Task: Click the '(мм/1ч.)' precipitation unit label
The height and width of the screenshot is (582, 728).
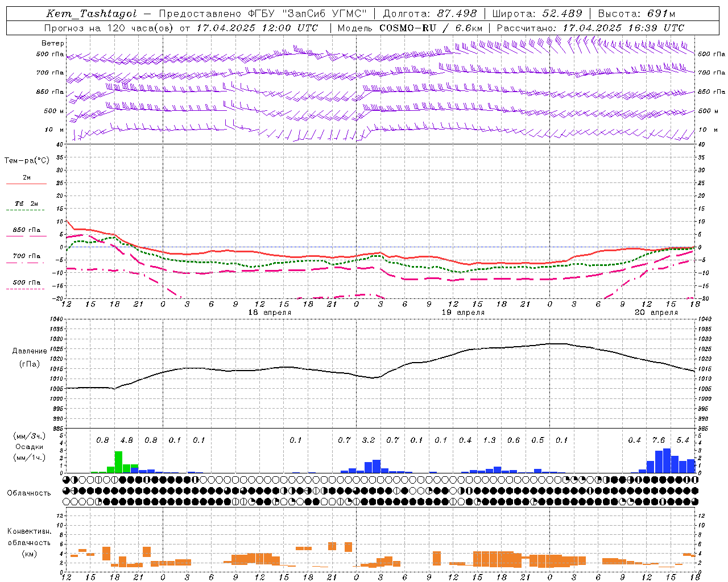Action: pyautogui.click(x=29, y=458)
